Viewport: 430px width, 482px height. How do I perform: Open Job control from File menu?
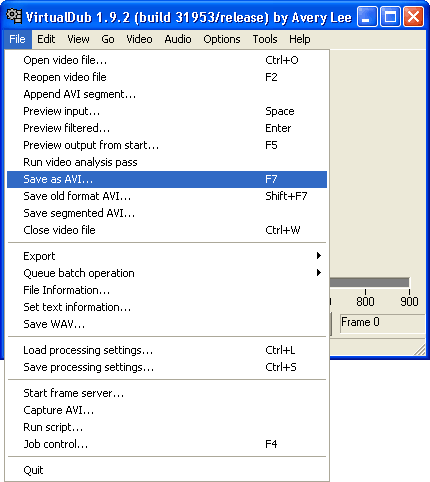(167, 444)
